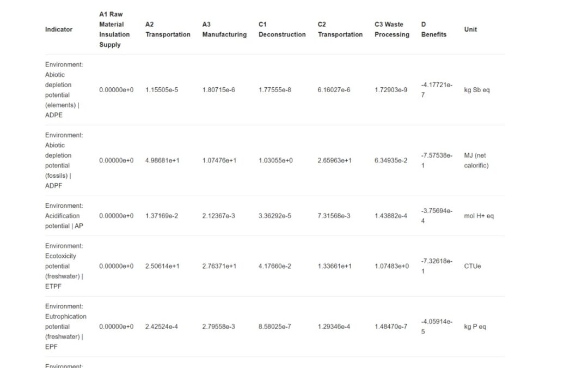588x368 pixels.
Task: Click the Ecotoxicity potential ETPF row label
Action: click(x=64, y=266)
